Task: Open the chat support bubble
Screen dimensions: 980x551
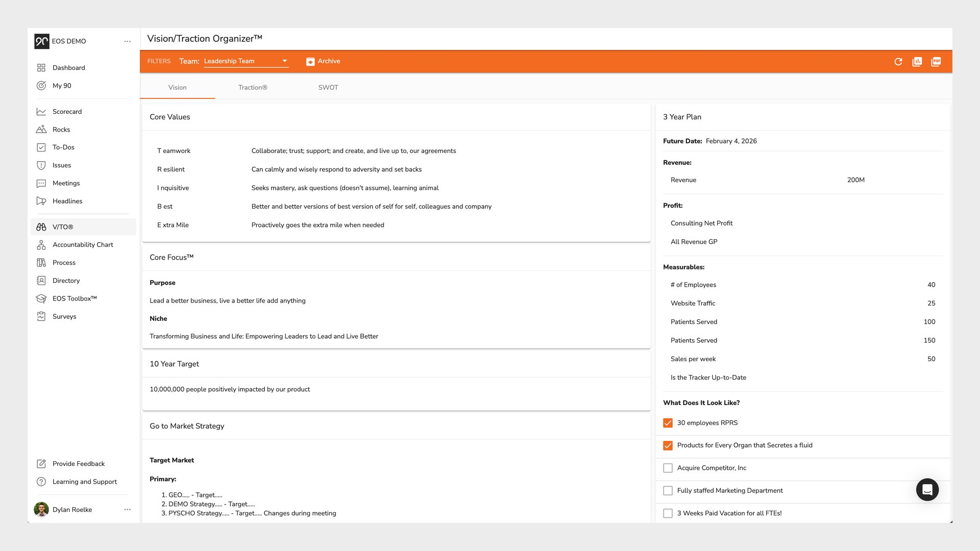Action: point(927,490)
